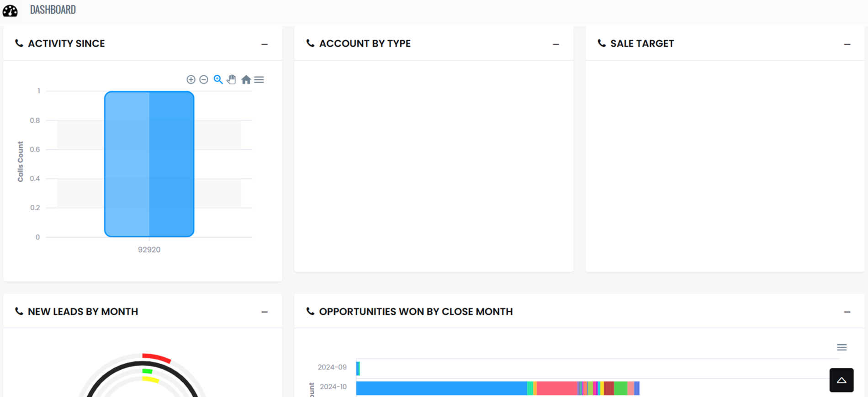Open Opportunities Won chart hamburger menu

842,347
